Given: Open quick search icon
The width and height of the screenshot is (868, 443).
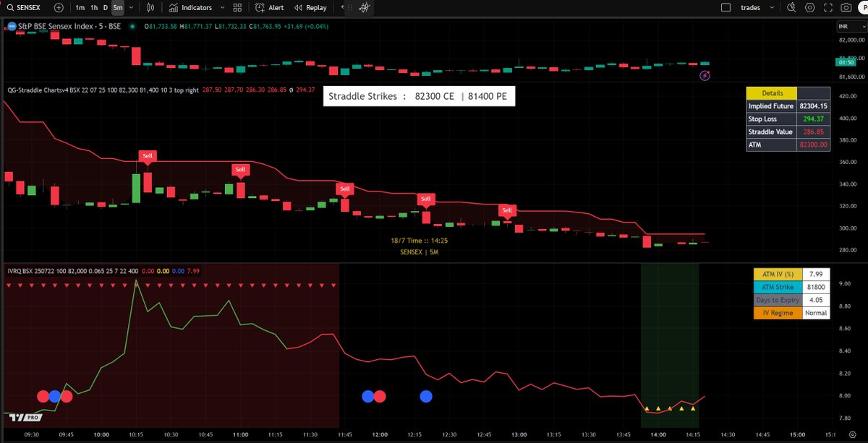Looking at the screenshot, I should (x=791, y=7).
